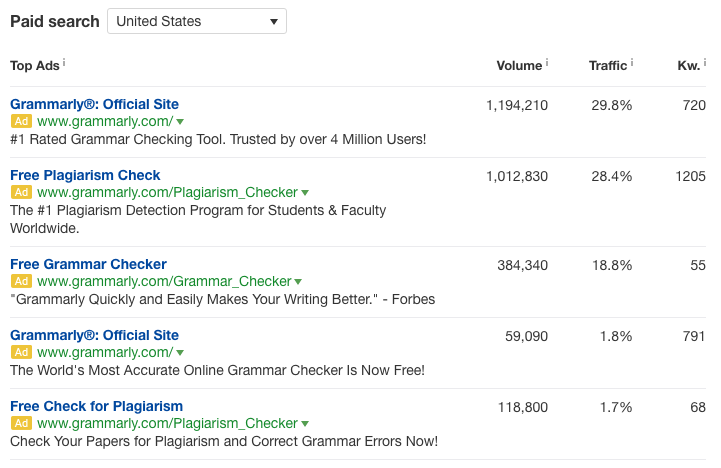Visit Plagiarism_Checker URL under Free Plagiarism Check
721x468 pixels.
click(167, 192)
